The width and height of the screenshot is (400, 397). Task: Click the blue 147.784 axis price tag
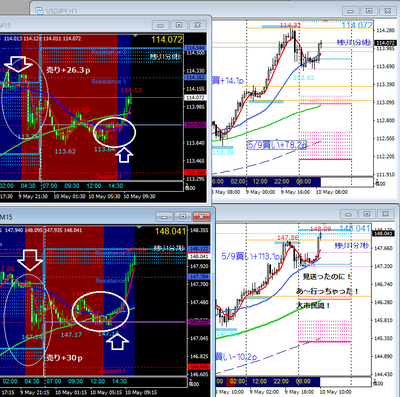coord(199,277)
